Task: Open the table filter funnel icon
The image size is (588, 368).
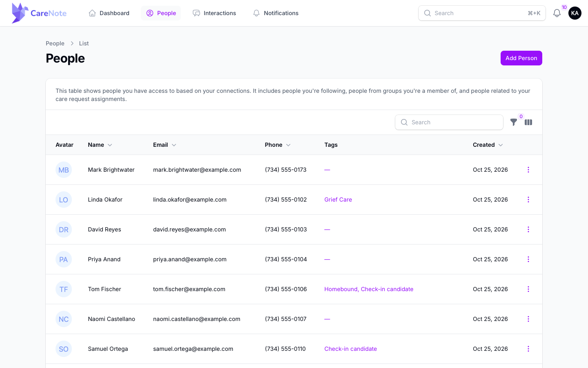Action: 514,122
